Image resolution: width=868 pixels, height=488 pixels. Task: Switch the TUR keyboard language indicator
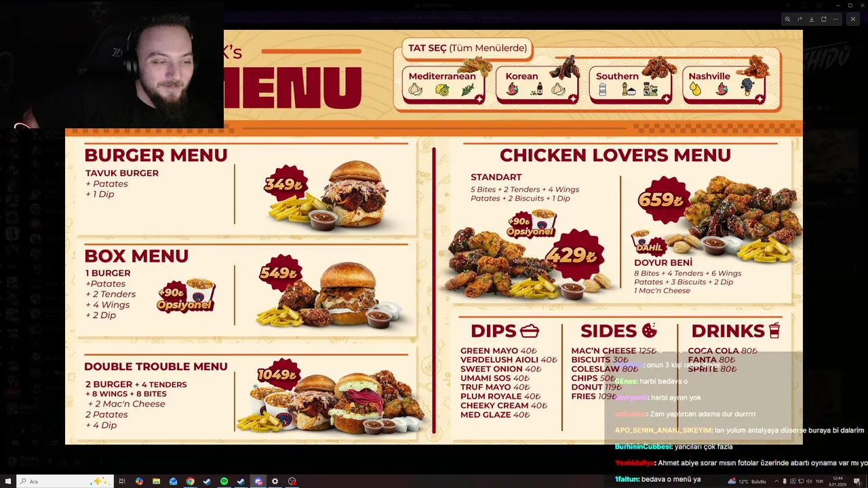819,481
